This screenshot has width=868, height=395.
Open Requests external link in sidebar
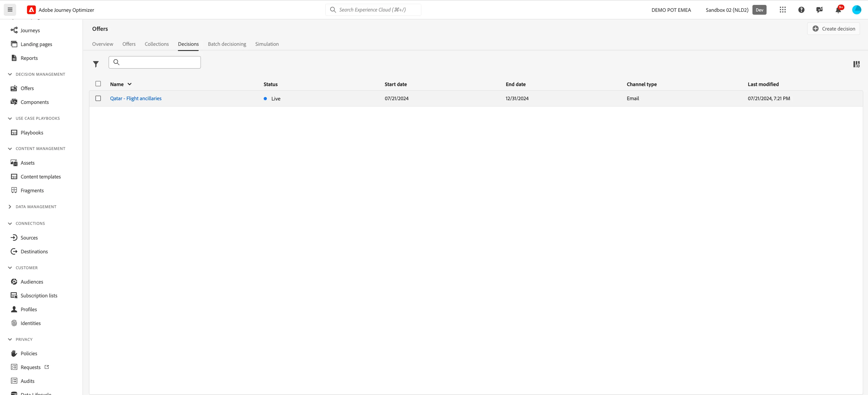click(30, 367)
